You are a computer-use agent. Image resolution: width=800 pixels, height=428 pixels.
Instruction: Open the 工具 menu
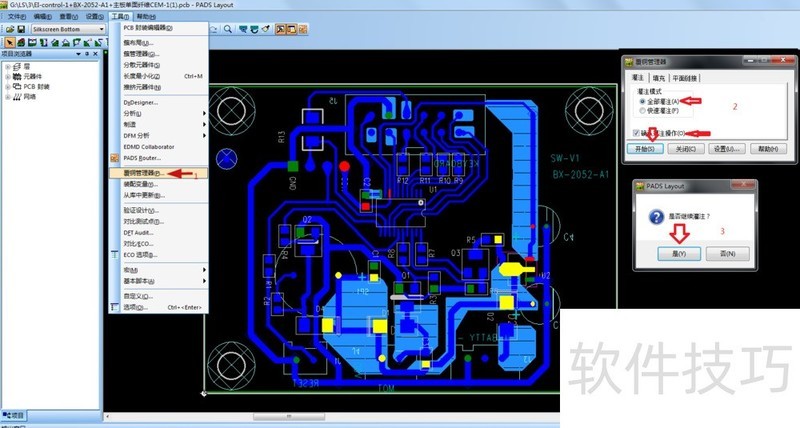[x=120, y=16]
